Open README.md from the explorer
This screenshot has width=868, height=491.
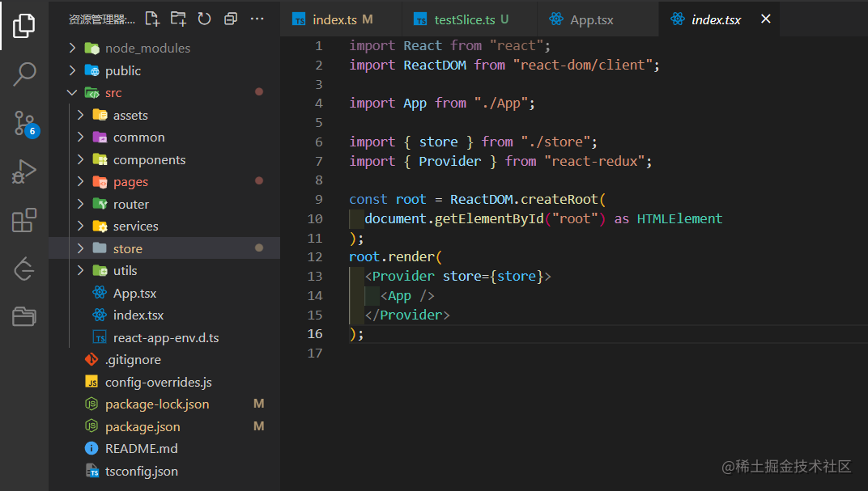point(141,448)
